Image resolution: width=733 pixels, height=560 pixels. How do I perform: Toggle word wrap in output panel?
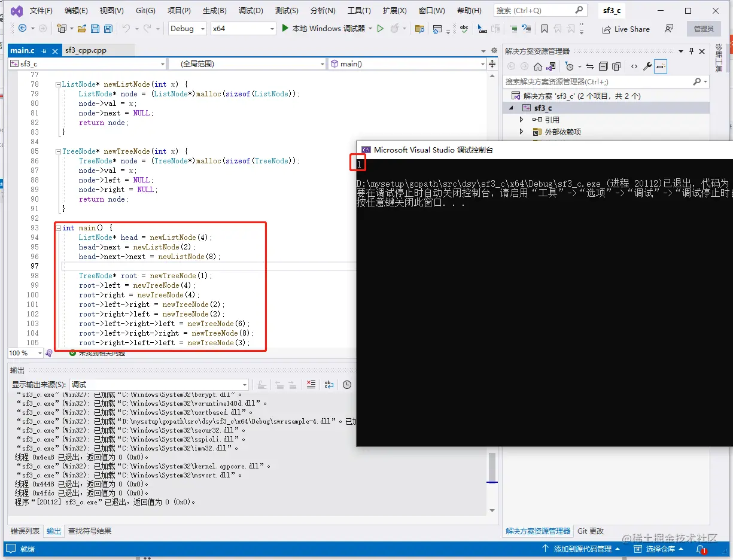pos(329,385)
